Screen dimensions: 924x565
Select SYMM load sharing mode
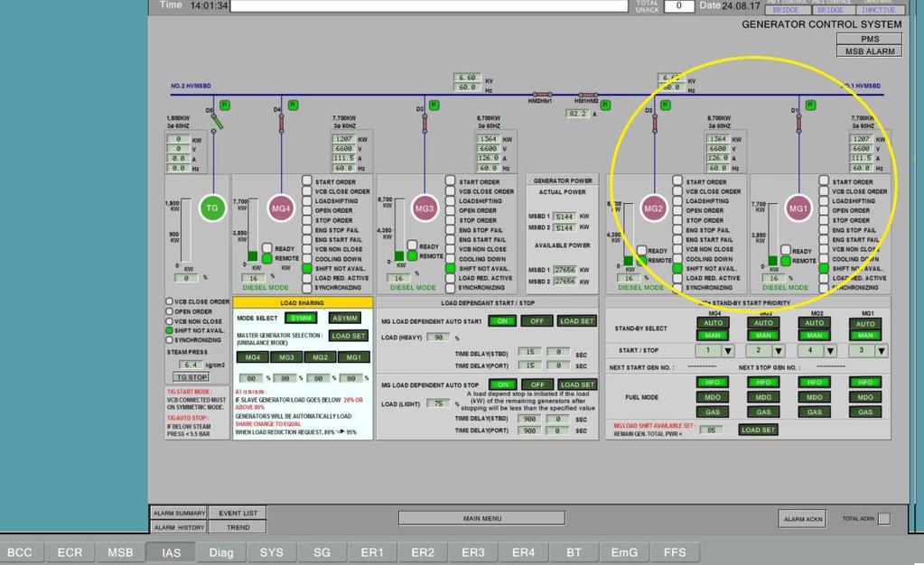301,318
